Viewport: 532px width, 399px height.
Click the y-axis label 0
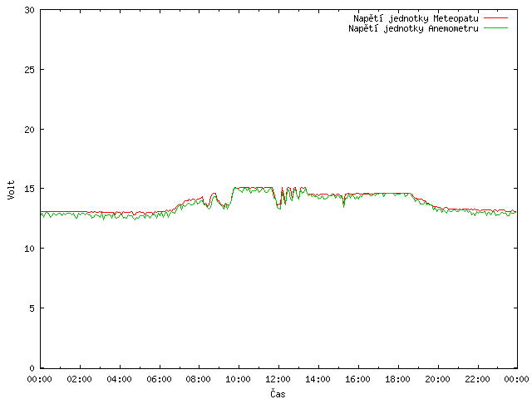tap(32, 368)
